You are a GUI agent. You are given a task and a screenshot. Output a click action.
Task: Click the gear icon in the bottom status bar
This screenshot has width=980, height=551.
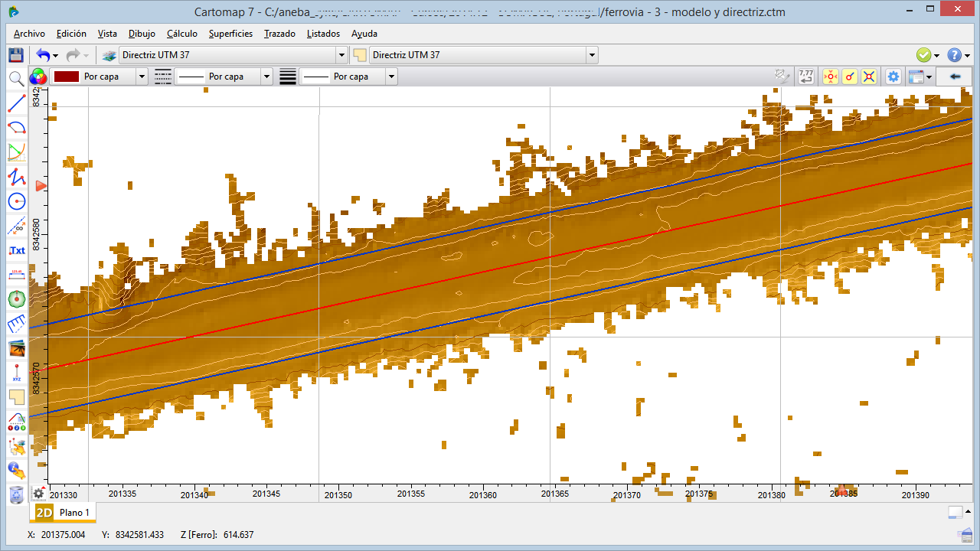(x=38, y=494)
